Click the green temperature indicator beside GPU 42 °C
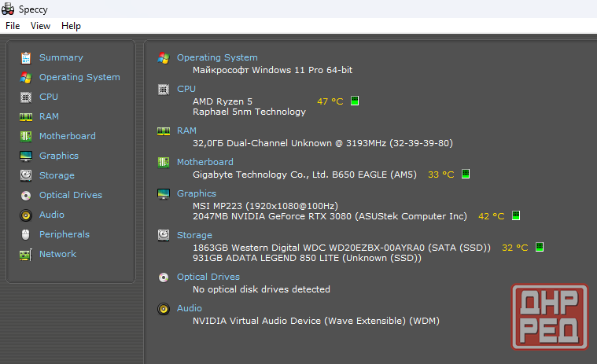597x364 pixels. click(x=515, y=215)
